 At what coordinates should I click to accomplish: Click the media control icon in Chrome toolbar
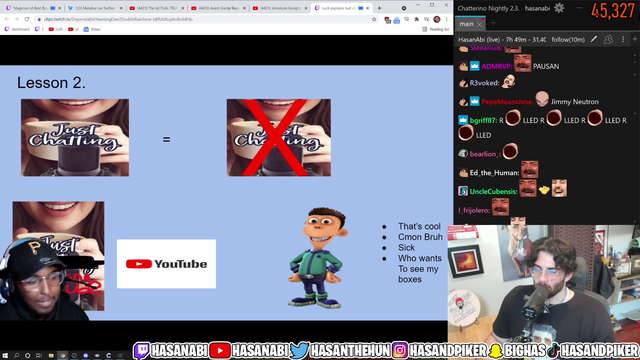[x=427, y=19]
